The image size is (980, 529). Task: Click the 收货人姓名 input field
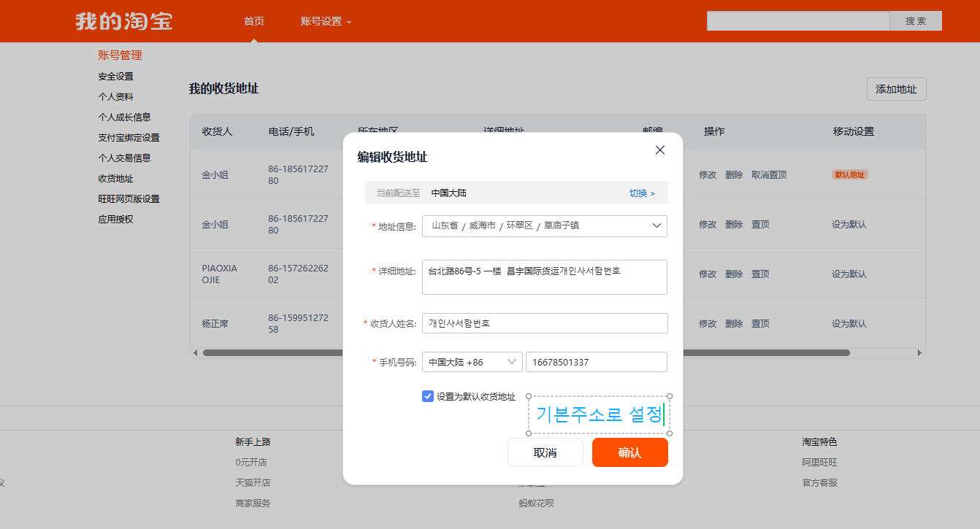(544, 323)
